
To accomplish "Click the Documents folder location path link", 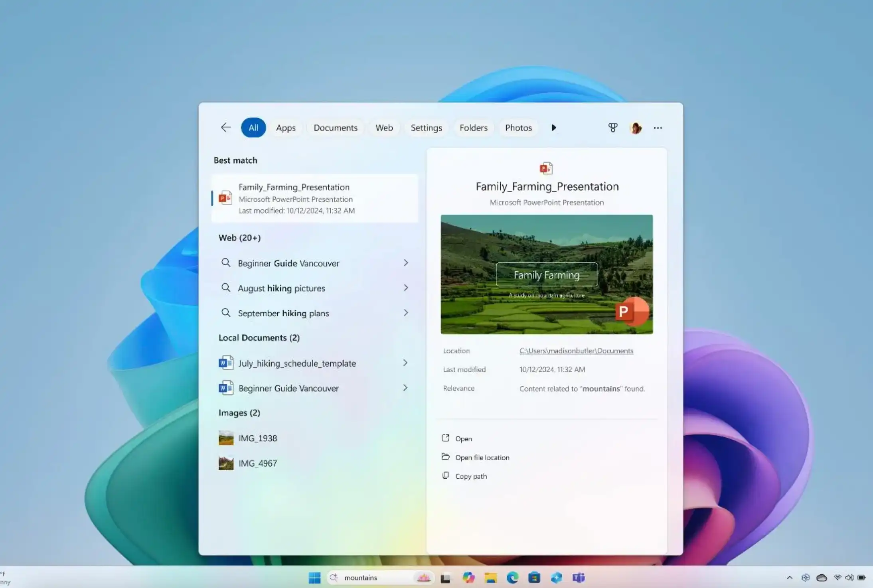I will coord(576,351).
